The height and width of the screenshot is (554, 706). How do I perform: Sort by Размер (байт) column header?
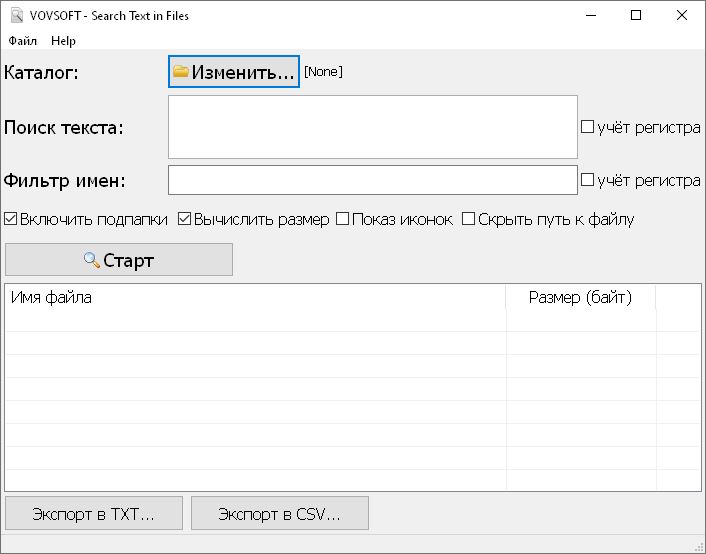pyautogui.click(x=580, y=297)
